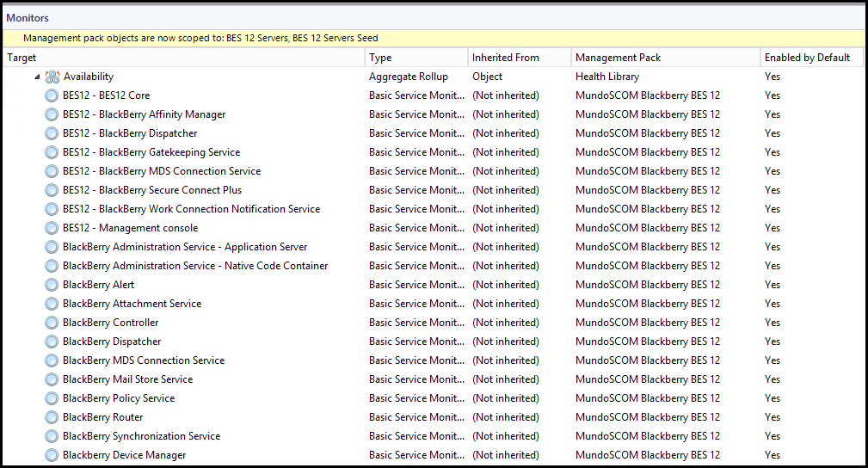Click the BlackBerry Router monitor icon
The width and height of the screenshot is (868, 468).
click(52, 417)
